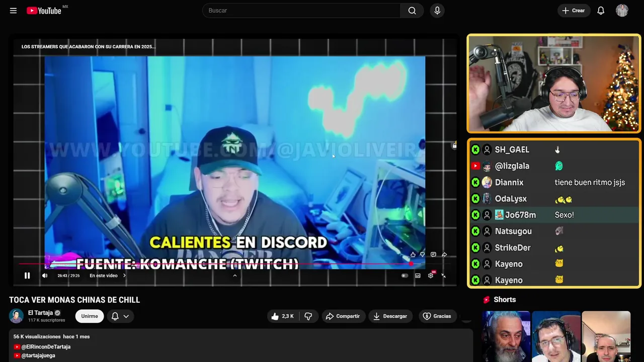
Task: Open El Tartaja channel avatar
Action: click(16, 316)
